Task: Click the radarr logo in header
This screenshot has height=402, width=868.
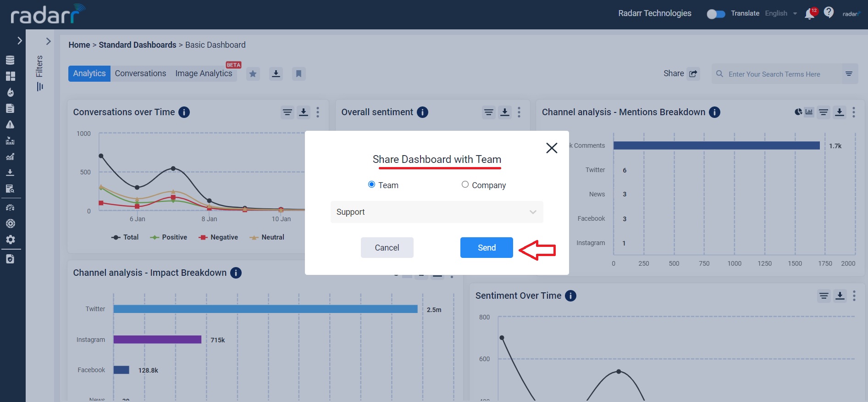Action: [x=48, y=14]
